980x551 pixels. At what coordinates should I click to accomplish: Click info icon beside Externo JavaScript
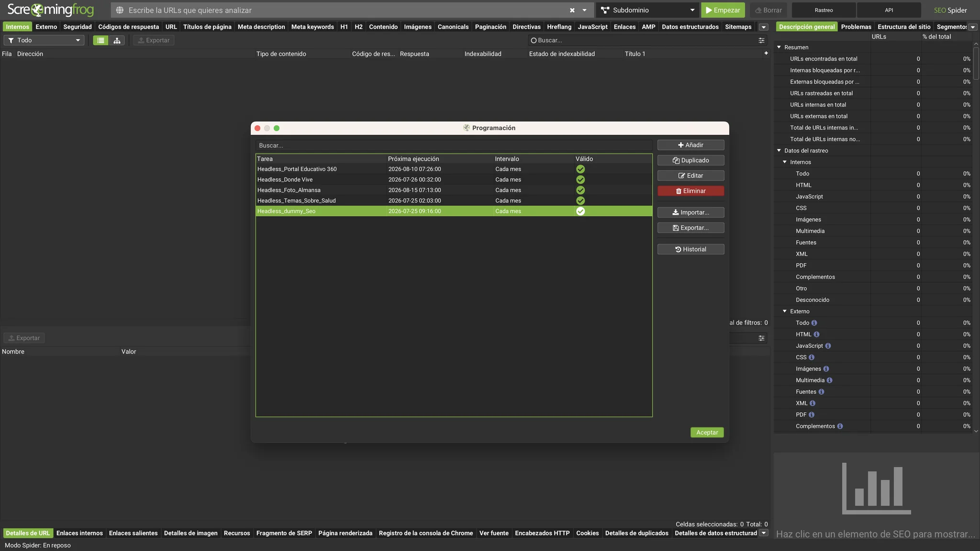click(828, 346)
